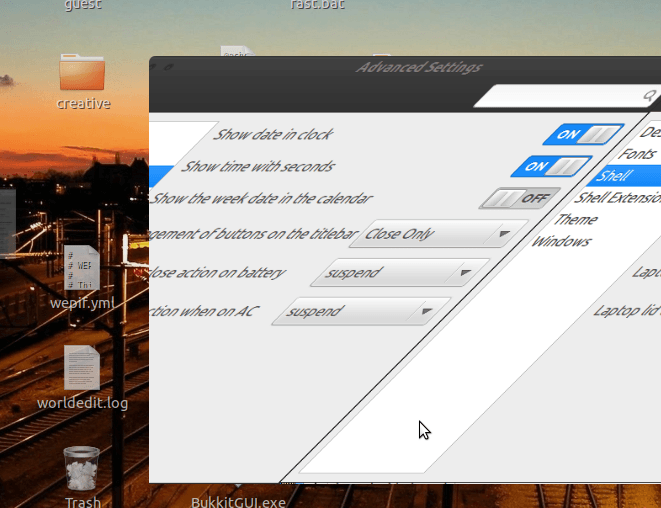Open the Trash icon
This screenshot has height=508, width=661.
[x=82, y=470]
